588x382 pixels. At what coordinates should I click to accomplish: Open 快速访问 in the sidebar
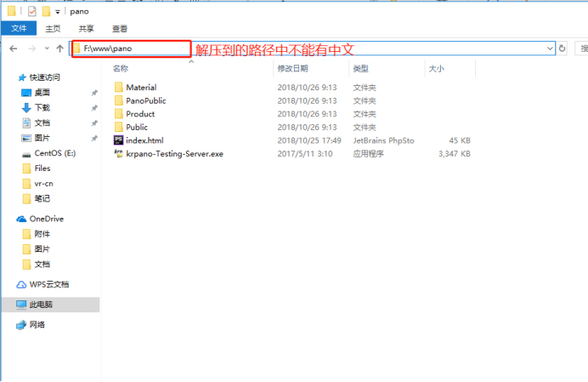point(44,77)
